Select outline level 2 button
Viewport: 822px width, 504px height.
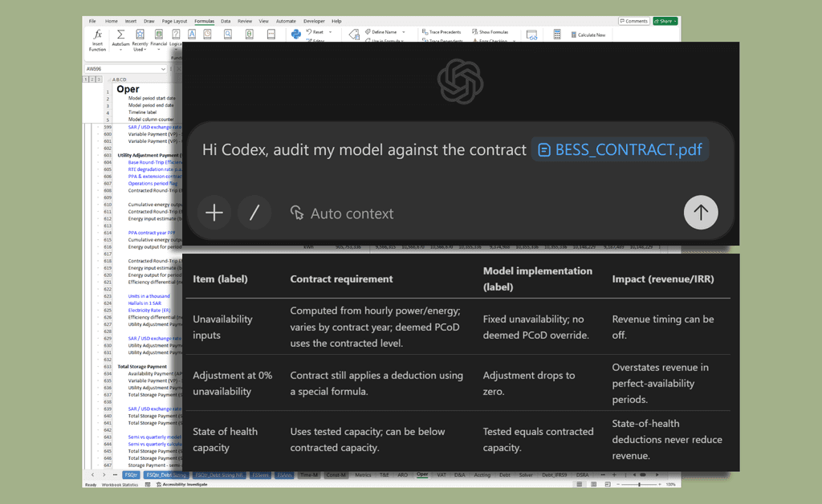coord(92,79)
